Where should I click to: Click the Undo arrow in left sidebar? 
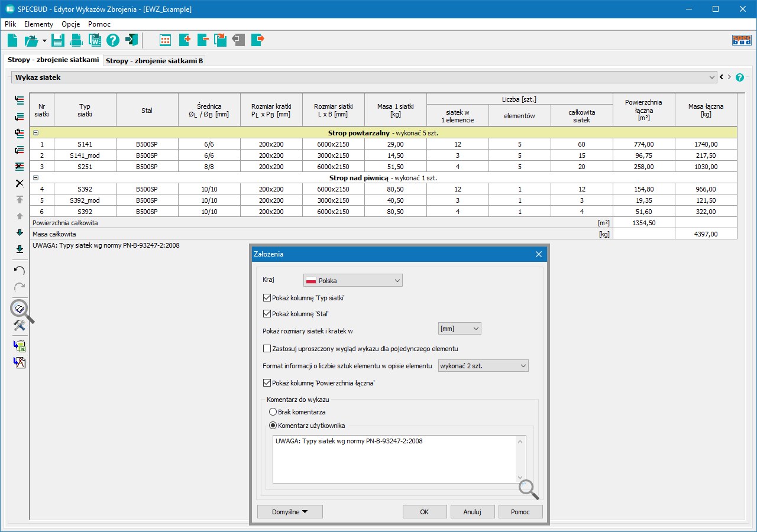tap(20, 270)
